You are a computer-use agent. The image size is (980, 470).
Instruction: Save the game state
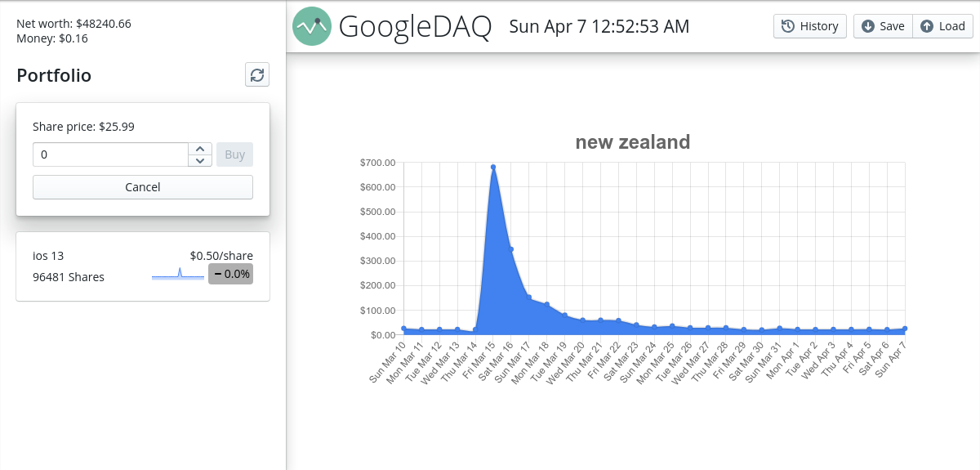(x=883, y=26)
